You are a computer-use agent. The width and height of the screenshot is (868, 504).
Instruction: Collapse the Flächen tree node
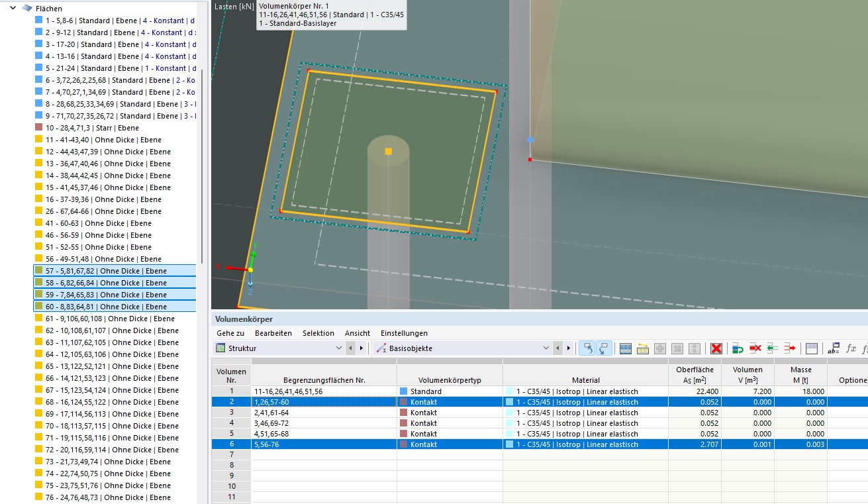[x=13, y=9]
